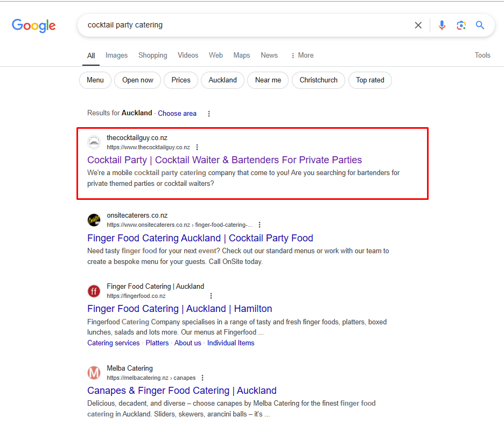Screen dimensions: 504x431
Task: Switch to the Web tab
Action: coord(216,55)
